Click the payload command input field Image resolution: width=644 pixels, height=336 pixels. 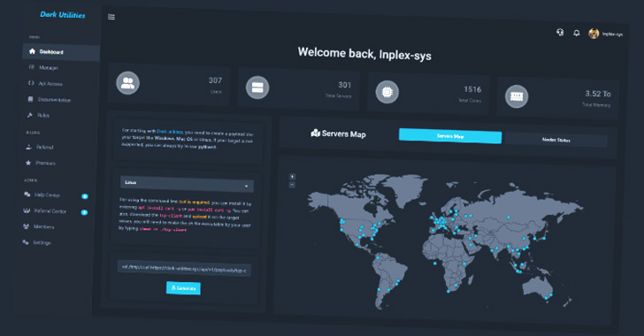pos(184,268)
